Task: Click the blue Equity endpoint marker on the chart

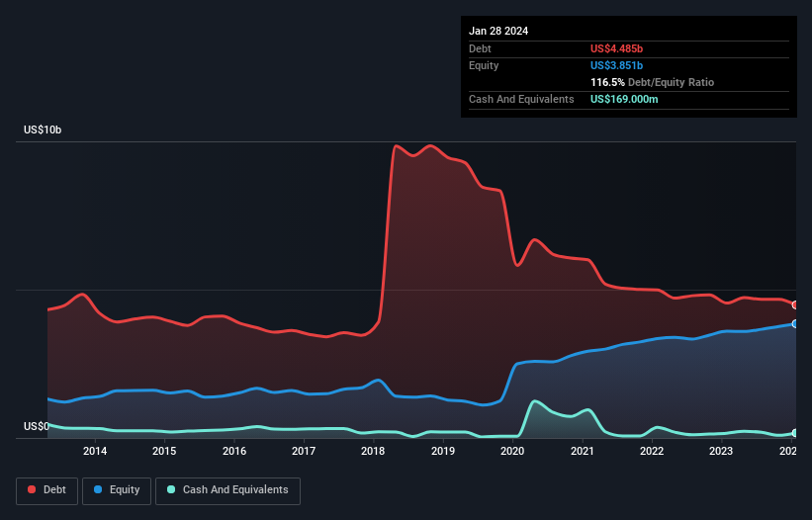Action: tap(795, 324)
